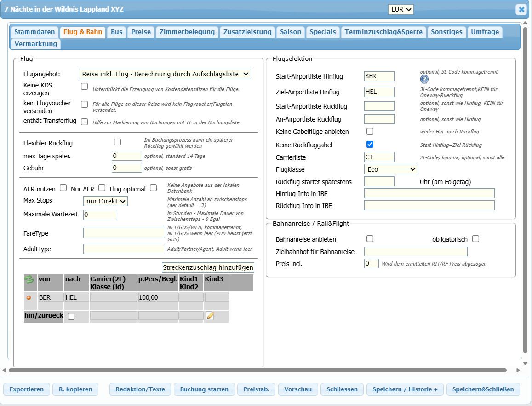Click Buchung starten button
Screen dimensions: 532x406
[x=204, y=389]
